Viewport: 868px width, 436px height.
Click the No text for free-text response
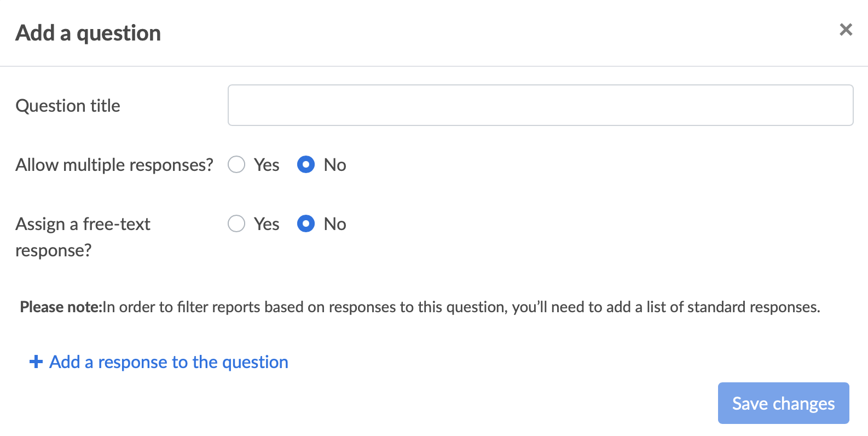335,224
